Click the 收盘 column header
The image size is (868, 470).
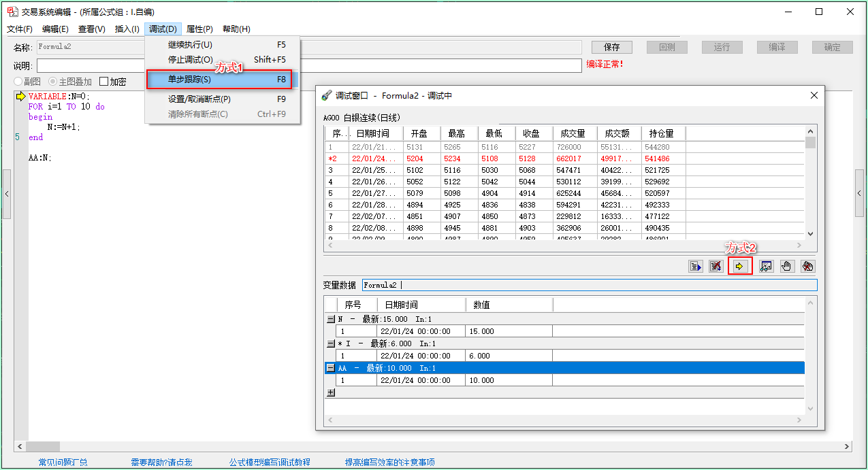(534, 133)
